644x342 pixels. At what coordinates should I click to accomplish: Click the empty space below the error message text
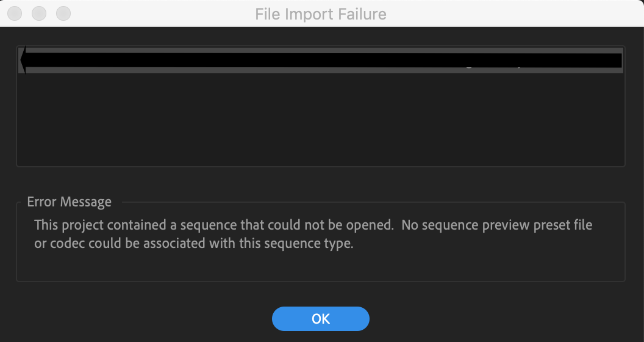(321, 266)
